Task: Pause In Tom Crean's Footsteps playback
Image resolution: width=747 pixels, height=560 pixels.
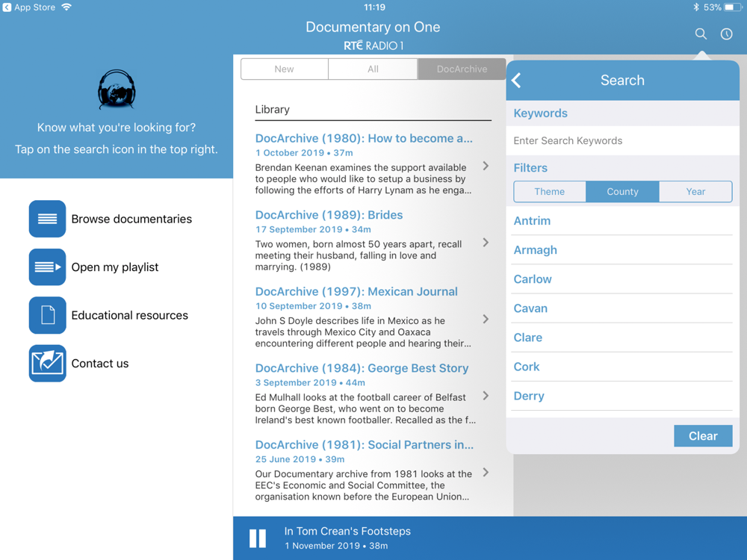Action: coord(258,538)
